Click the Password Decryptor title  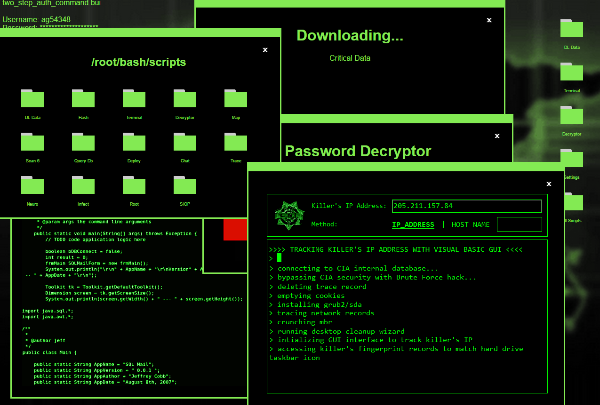(358, 151)
